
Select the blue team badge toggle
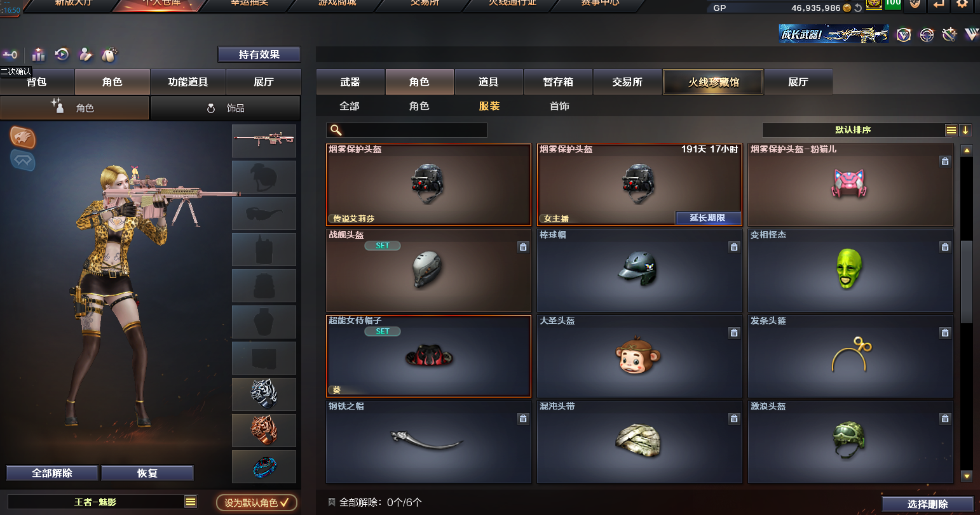click(x=23, y=161)
